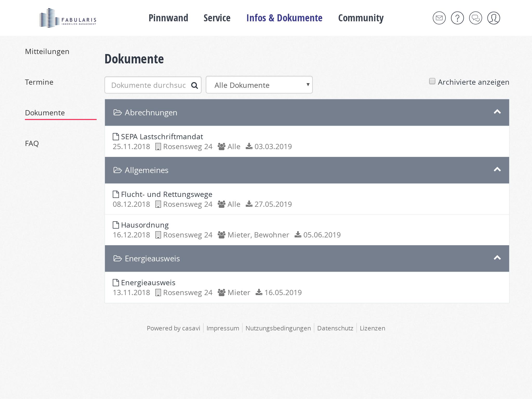532x399 pixels.
Task: Click file icon next to SEPA Lastschriftmandat
Action: (116, 137)
